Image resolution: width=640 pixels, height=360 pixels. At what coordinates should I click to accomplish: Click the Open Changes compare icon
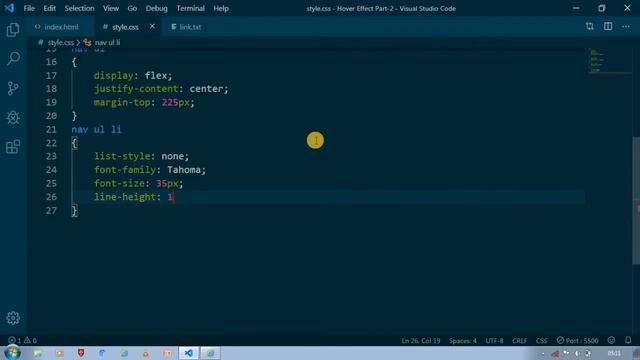(x=589, y=27)
